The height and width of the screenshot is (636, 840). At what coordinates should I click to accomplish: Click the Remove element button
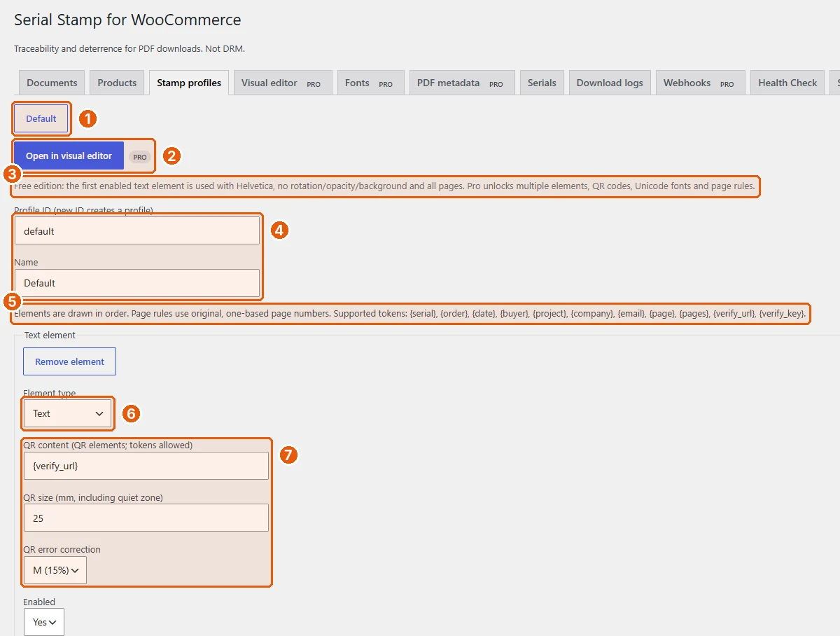click(70, 361)
